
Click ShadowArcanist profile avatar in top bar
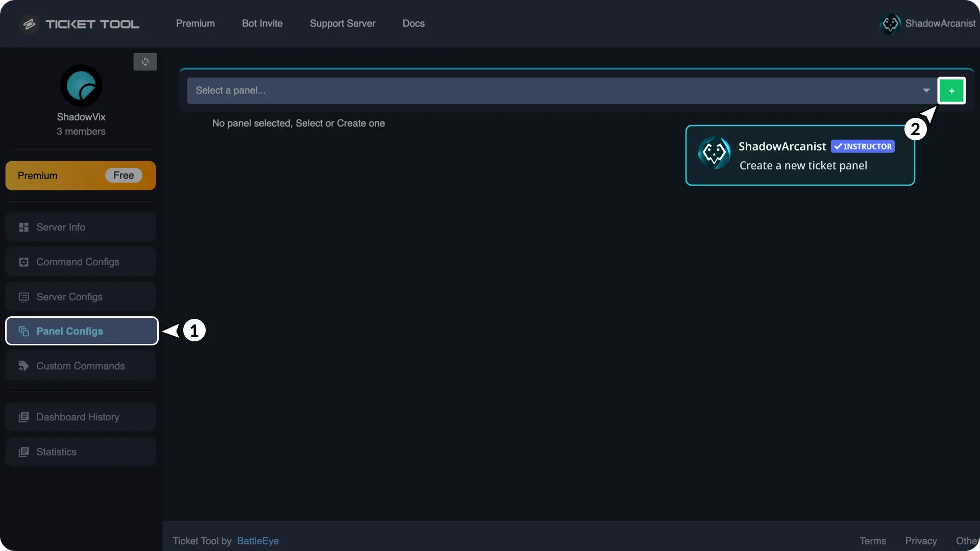pyautogui.click(x=890, y=23)
